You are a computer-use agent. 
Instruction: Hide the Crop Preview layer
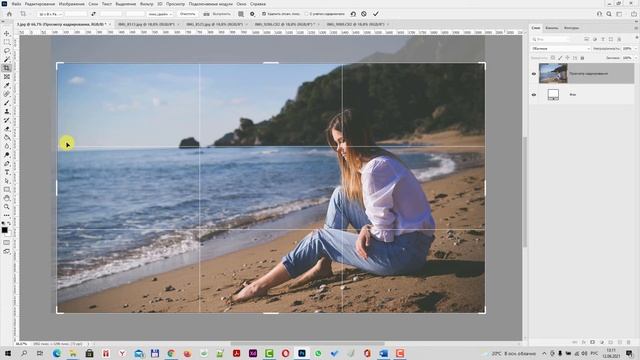tap(534, 74)
